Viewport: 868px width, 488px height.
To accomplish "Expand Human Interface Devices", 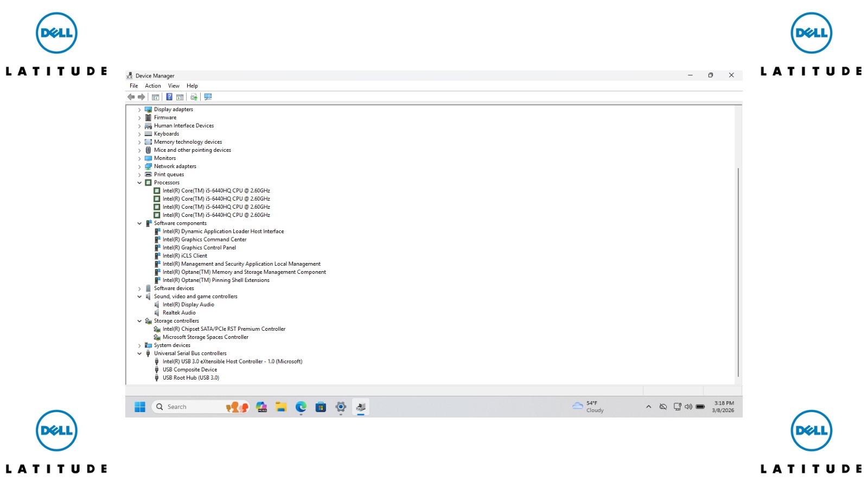I will pos(139,126).
